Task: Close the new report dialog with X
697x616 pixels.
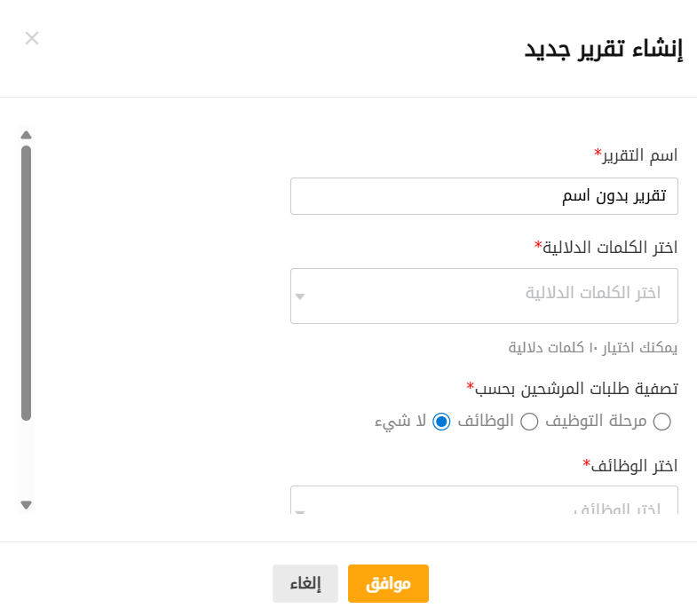Action: [x=32, y=38]
